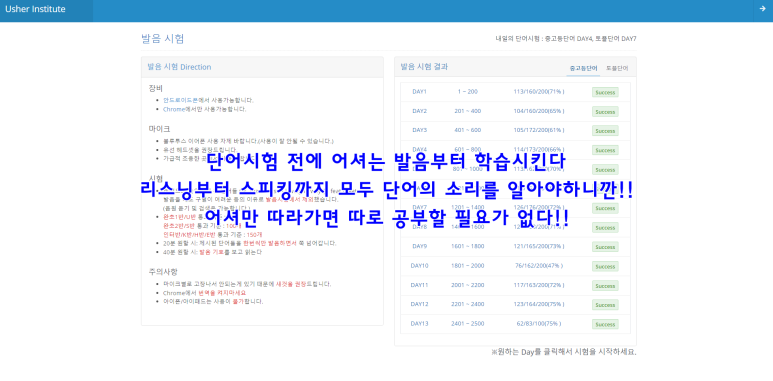Screen dimensions: 773x381
Task: Click the 주의사항 section heading
Action: (x=163, y=272)
